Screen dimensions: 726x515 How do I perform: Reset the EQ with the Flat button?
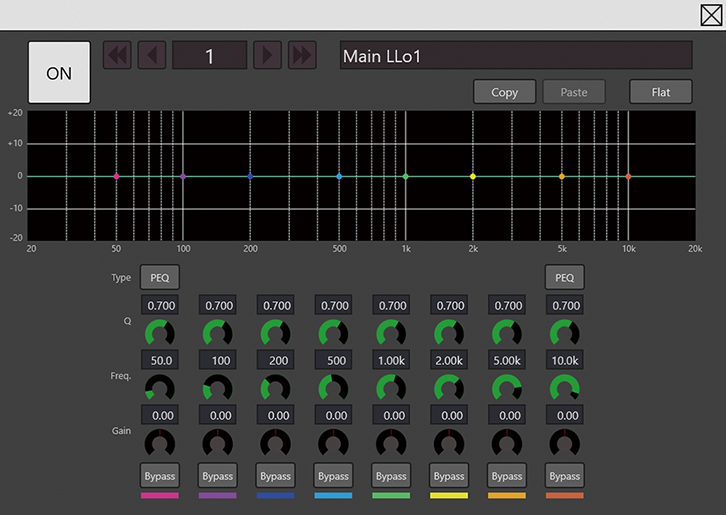pos(661,92)
